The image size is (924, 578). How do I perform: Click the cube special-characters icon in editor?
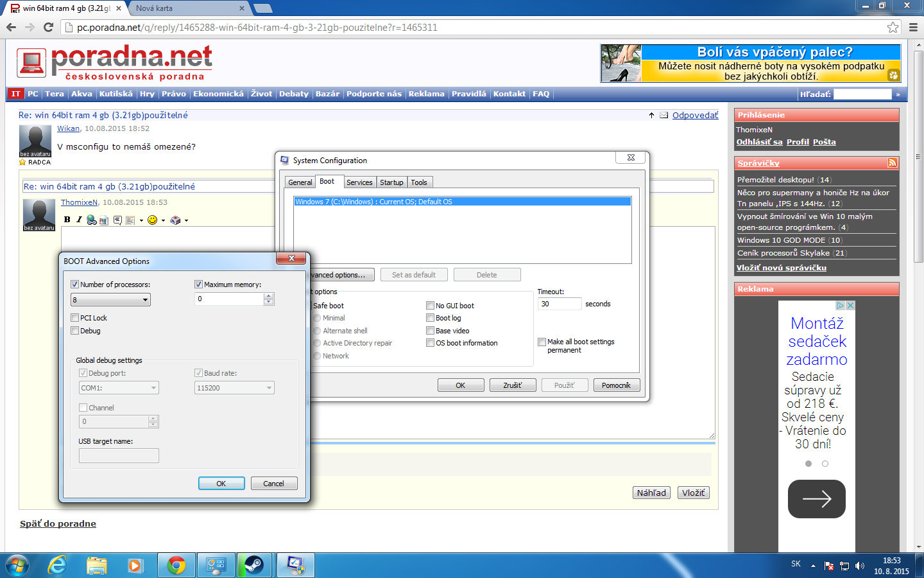coord(175,220)
